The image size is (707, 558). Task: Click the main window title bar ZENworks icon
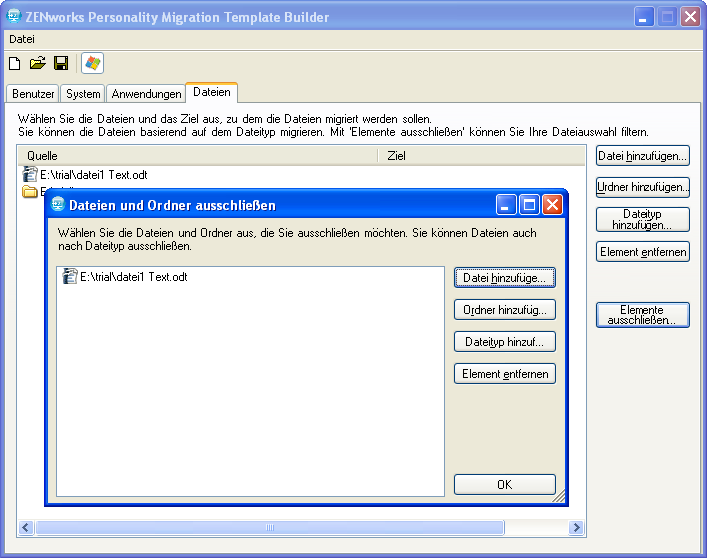[x=14, y=16]
